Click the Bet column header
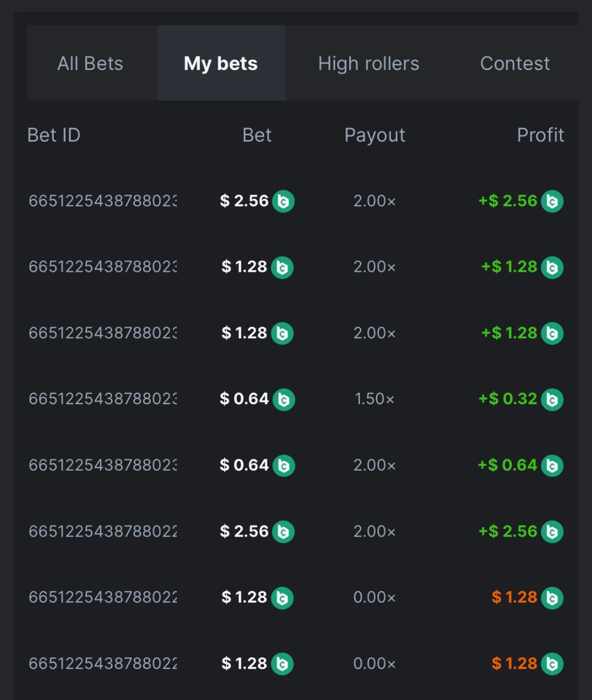 pyautogui.click(x=257, y=135)
